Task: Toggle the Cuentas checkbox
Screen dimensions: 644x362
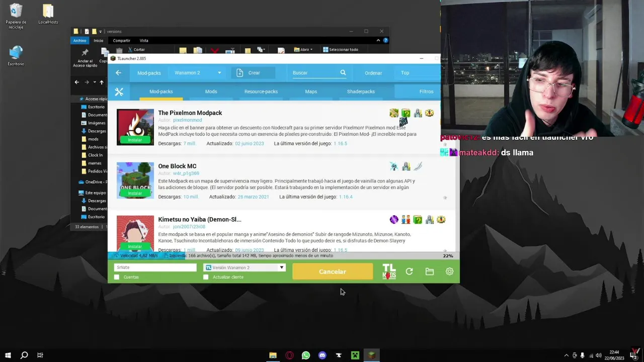Action: point(117,277)
